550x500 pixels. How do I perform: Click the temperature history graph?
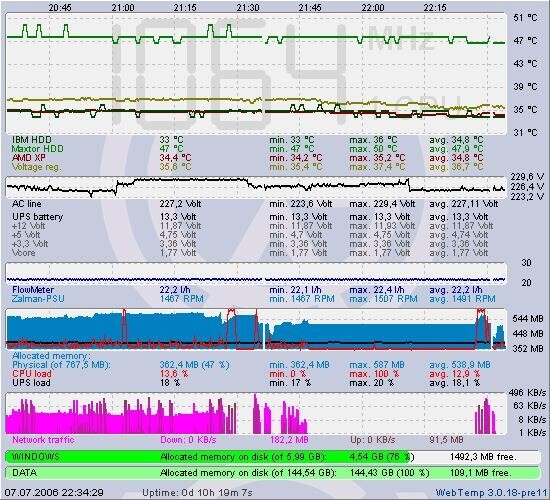point(256,74)
